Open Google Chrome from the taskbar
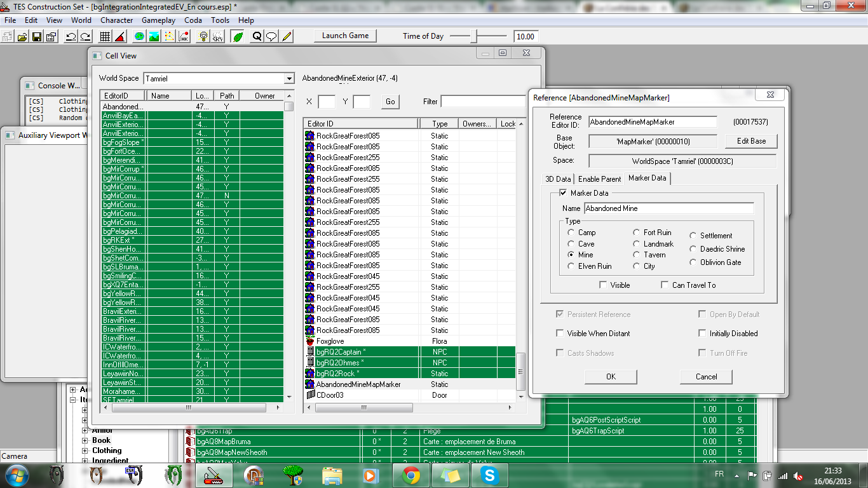868x488 pixels. click(x=410, y=475)
